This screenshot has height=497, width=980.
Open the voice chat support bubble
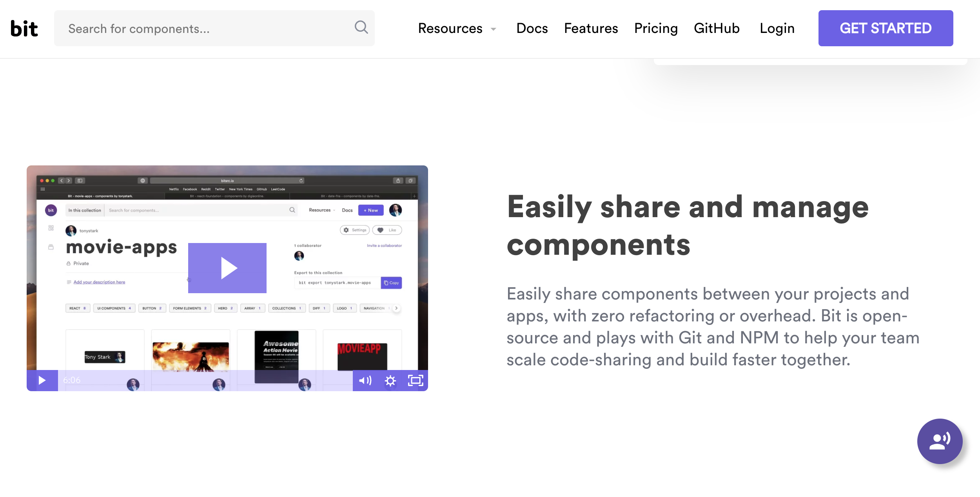pyautogui.click(x=940, y=441)
